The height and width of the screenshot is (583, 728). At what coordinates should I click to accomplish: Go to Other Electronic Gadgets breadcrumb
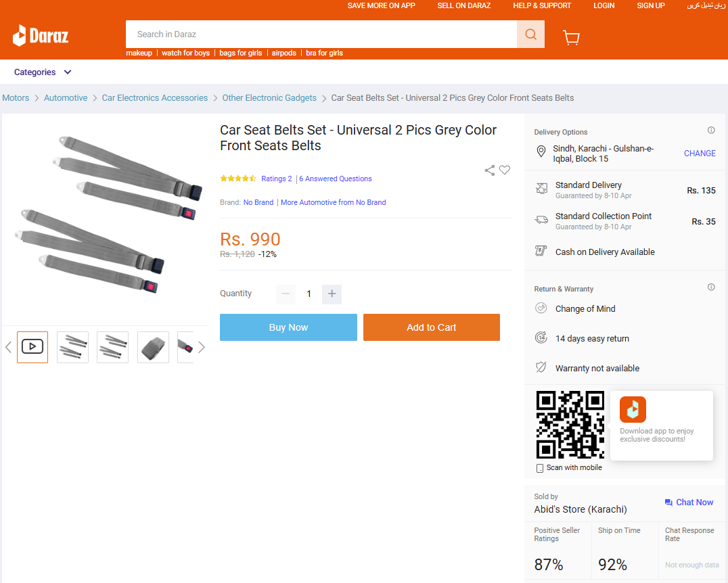click(269, 98)
